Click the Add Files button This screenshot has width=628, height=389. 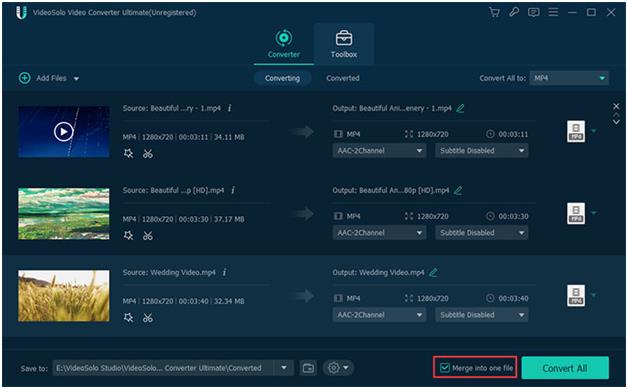point(43,78)
